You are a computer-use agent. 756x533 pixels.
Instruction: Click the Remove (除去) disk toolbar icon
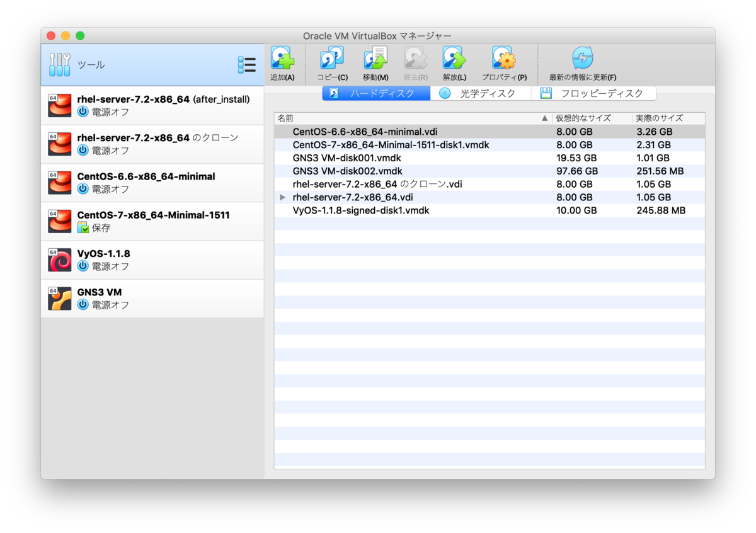pos(416,59)
